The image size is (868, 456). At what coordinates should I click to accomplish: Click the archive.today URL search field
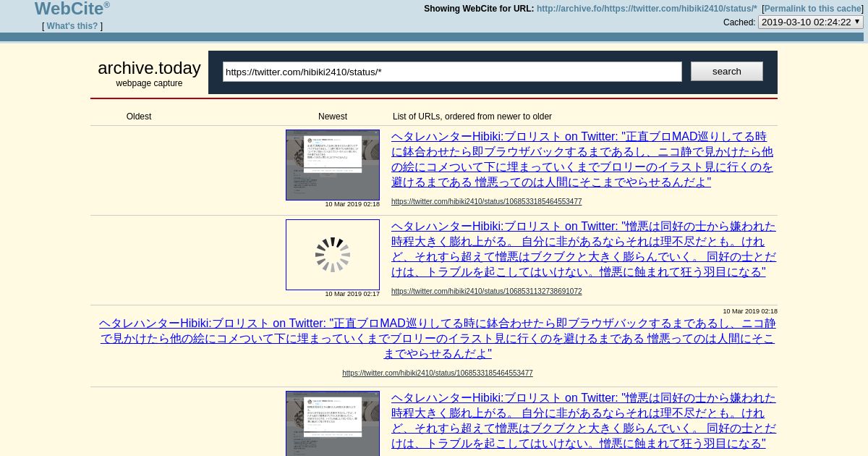[x=452, y=72]
